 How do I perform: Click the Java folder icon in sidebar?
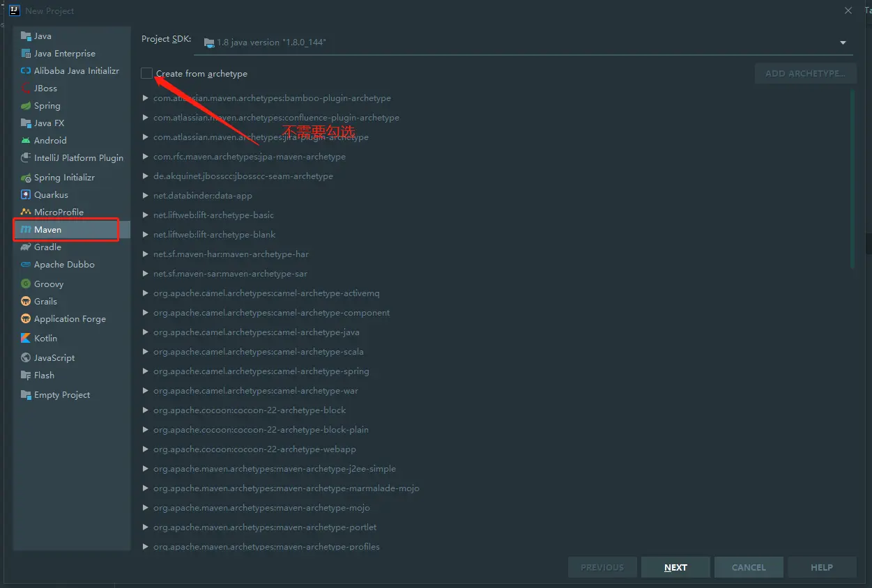click(x=26, y=36)
